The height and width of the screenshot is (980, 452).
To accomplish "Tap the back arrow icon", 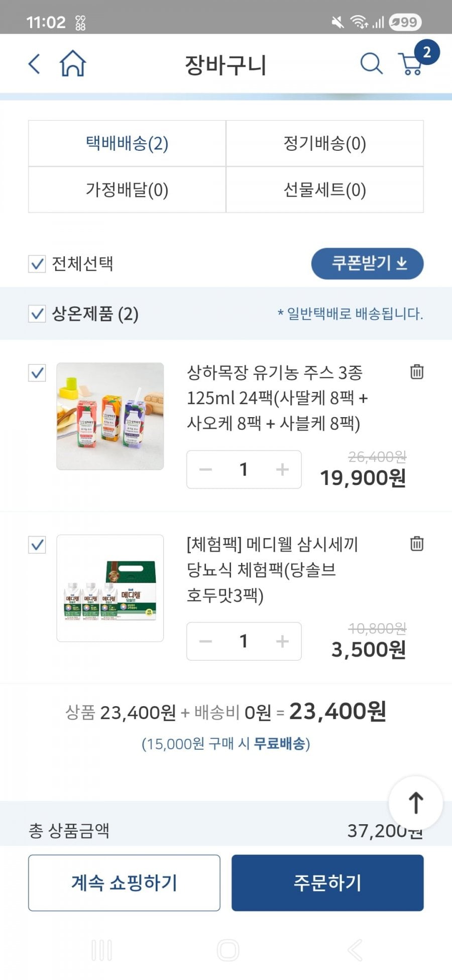I will (x=34, y=64).
